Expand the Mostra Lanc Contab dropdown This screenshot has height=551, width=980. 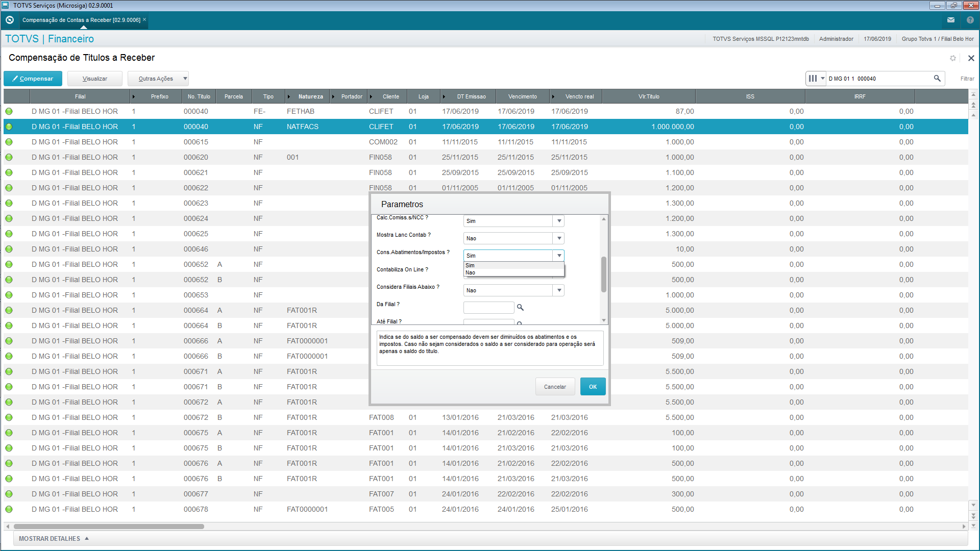[559, 238]
